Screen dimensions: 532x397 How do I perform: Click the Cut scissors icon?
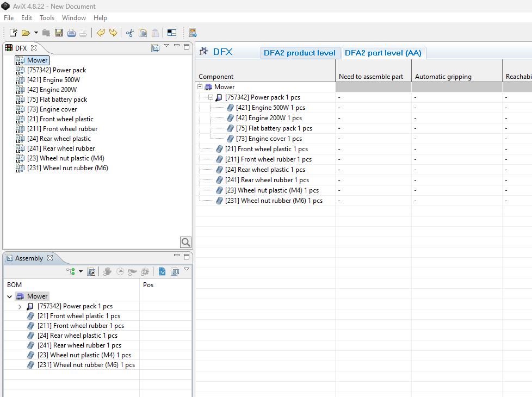pos(129,33)
